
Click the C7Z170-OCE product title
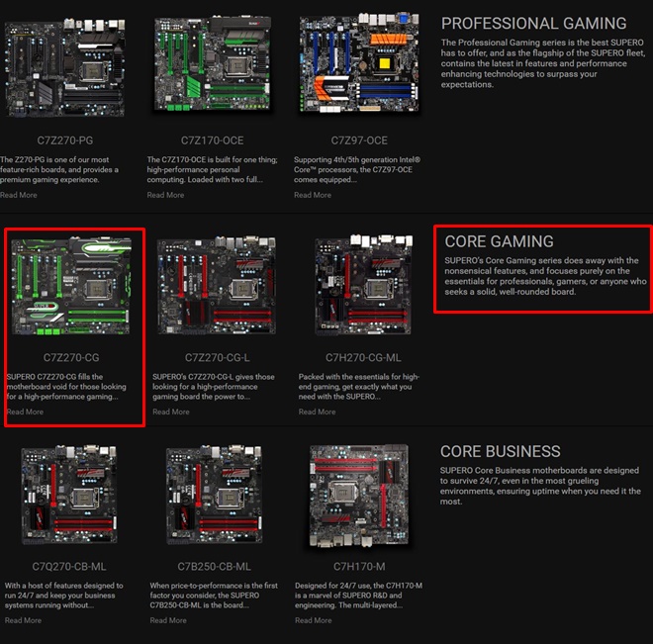click(x=213, y=140)
